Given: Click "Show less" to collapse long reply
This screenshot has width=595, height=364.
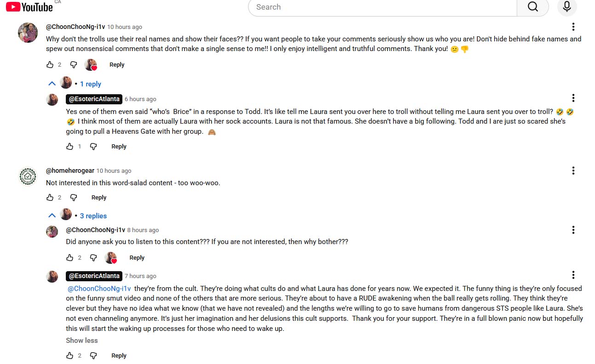Looking at the screenshot, I should (x=82, y=341).
